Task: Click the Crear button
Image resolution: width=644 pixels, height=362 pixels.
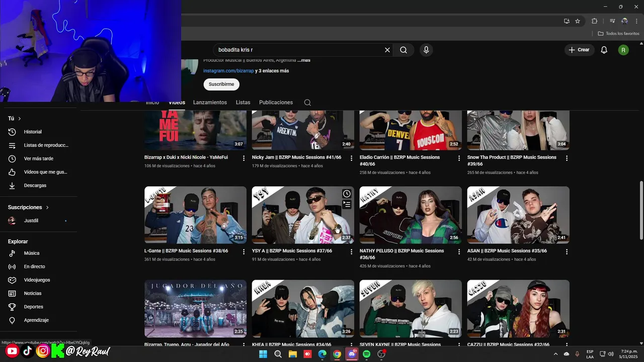Action: [x=579, y=50]
